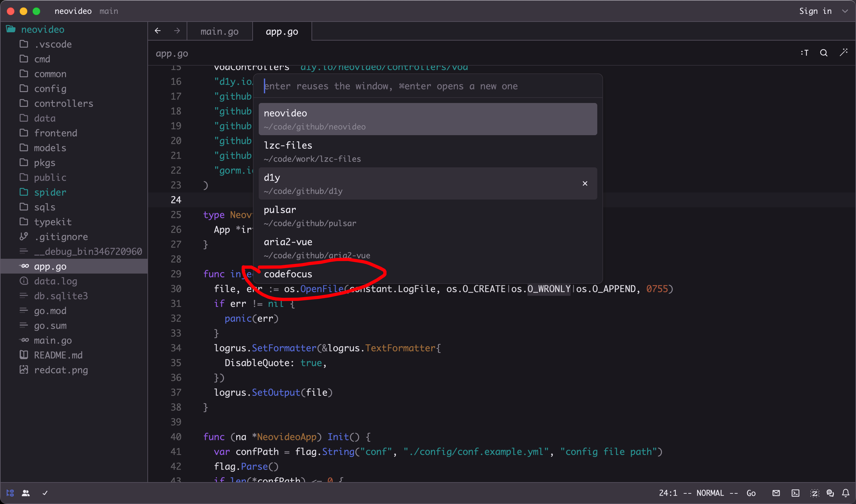856x504 pixels.
Task: Click O_WRONLY flag on line 30
Action: tap(549, 289)
